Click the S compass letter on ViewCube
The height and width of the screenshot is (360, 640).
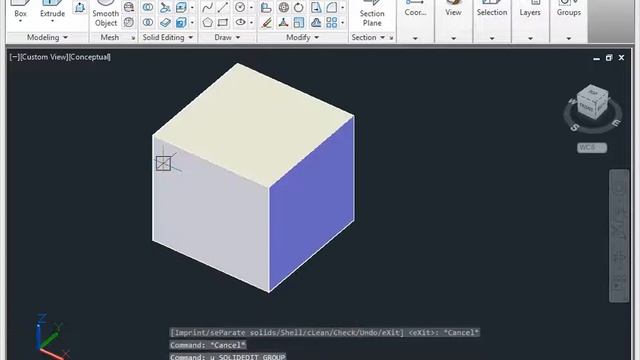(574, 127)
